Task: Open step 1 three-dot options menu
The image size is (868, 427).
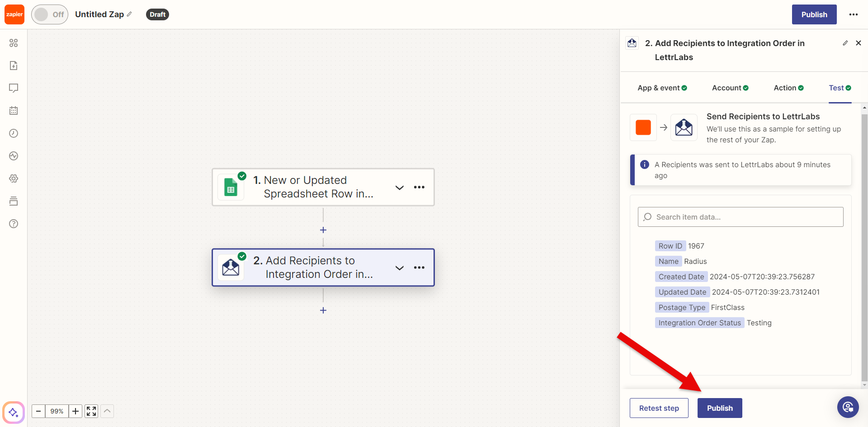Action: 419,187
